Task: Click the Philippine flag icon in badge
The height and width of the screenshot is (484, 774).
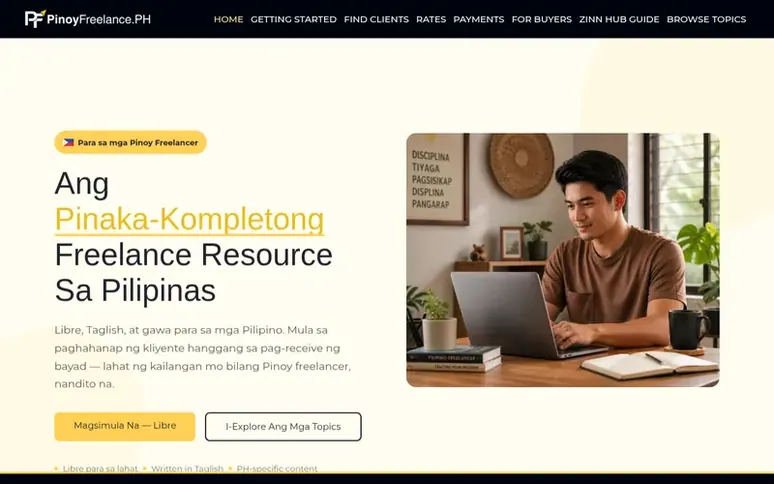Action: coord(69,142)
